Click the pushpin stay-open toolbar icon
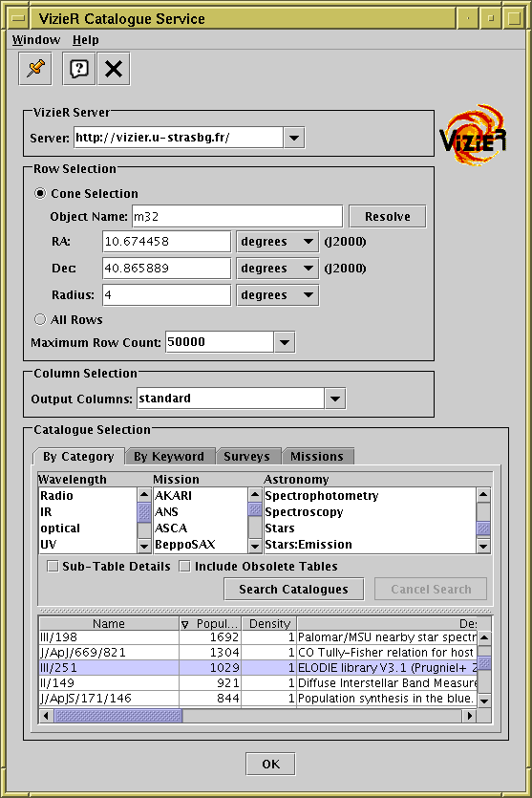Screen dimensions: 532x798 point(35,69)
